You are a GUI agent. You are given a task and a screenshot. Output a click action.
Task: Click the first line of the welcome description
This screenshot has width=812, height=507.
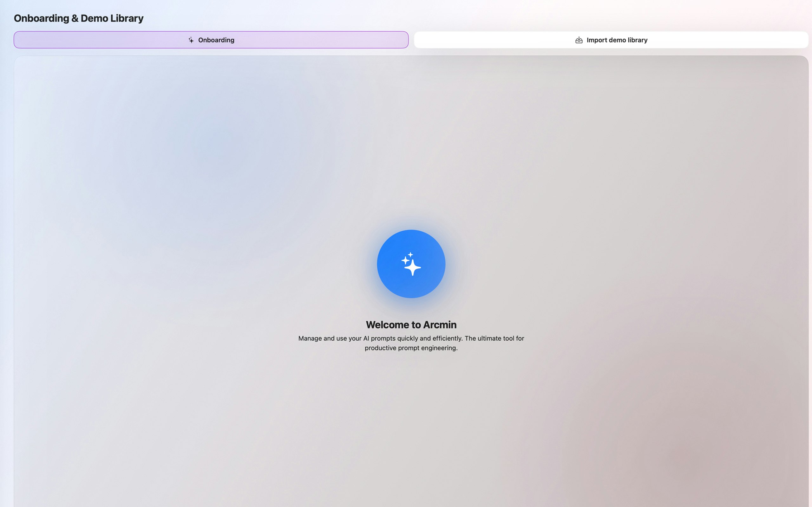point(411,338)
